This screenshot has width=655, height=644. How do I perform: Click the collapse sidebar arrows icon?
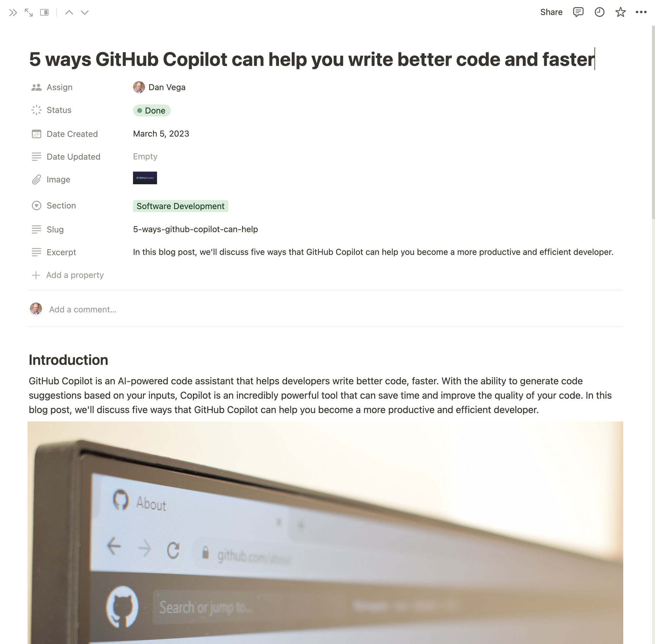click(x=12, y=11)
